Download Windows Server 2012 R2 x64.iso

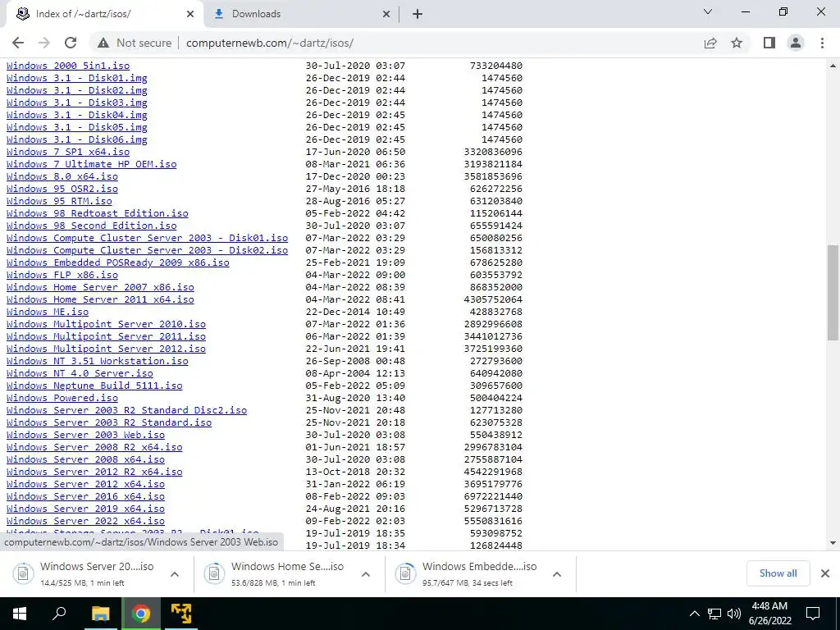coord(94,472)
